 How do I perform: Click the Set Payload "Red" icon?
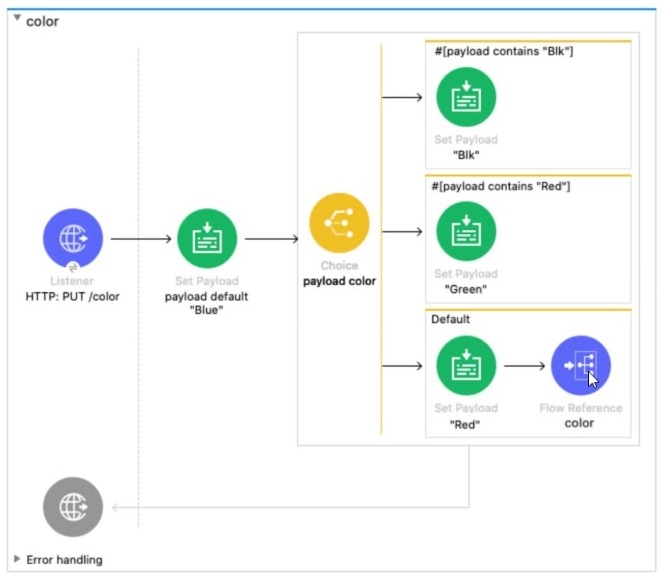[466, 365]
